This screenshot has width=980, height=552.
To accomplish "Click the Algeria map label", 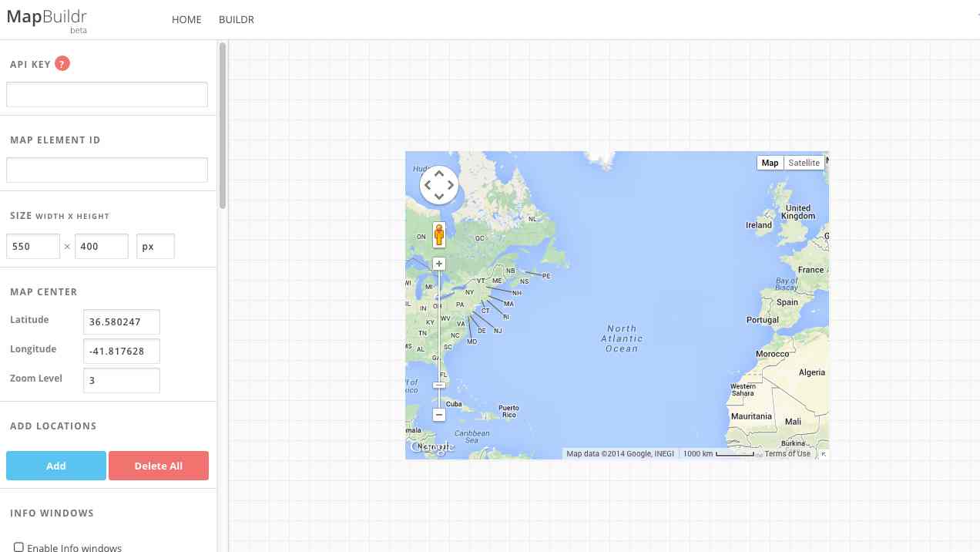I will pos(812,372).
